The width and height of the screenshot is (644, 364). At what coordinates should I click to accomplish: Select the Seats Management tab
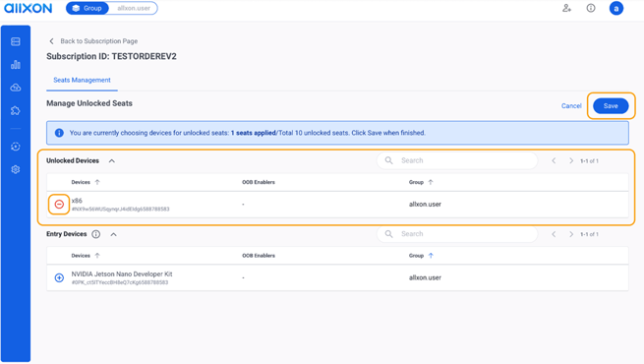(x=83, y=80)
